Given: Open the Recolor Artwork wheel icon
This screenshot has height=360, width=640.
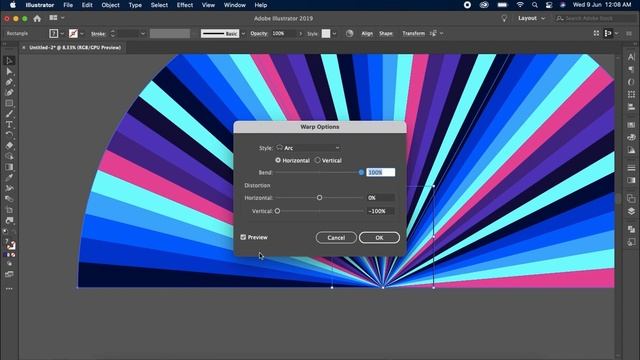Looking at the screenshot, I should pyautogui.click(x=349, y=33).
